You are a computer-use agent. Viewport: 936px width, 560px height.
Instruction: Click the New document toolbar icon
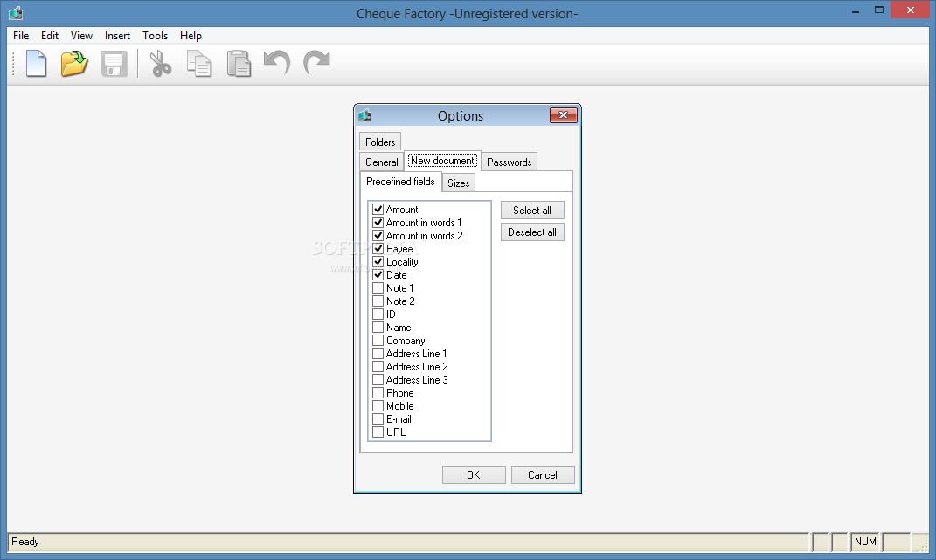pos(36,63)
